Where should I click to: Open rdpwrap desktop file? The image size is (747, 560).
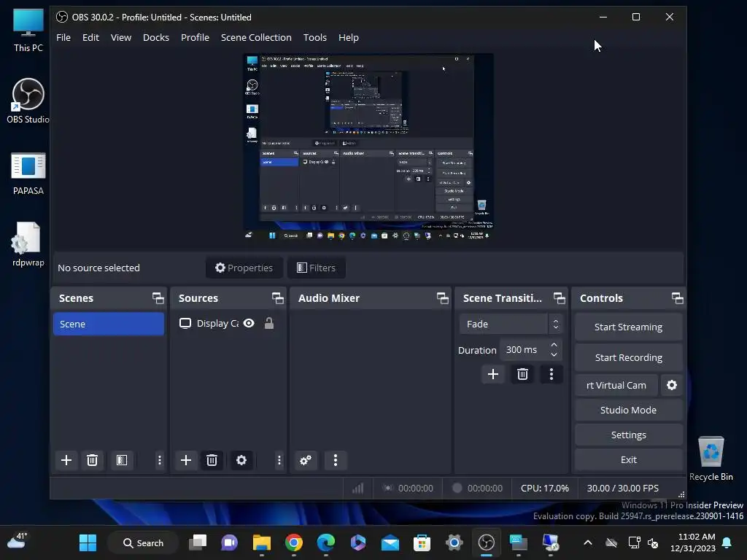(28, 244)
